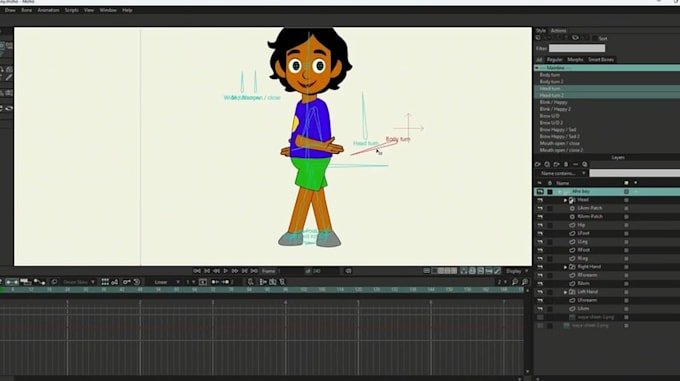This screenshot has height=381, width=680.
Task: Switch to the Style tab
Action: click(x=541, y=30)
